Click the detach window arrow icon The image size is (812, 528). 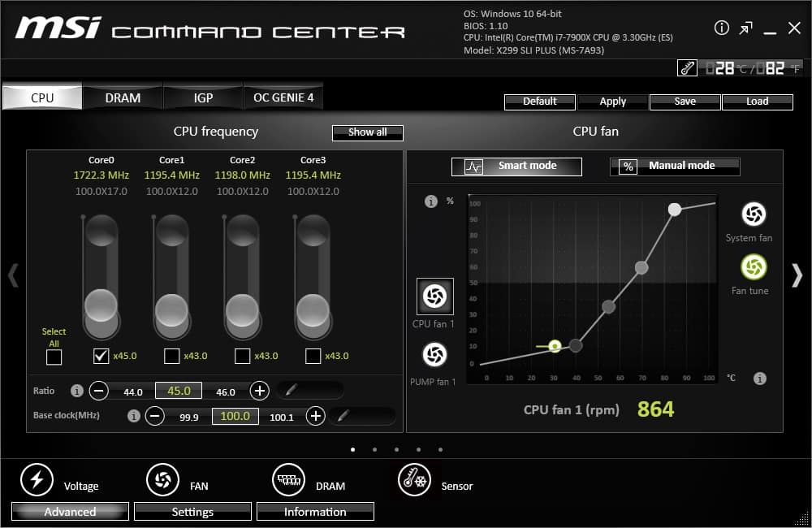coord(745,28)
